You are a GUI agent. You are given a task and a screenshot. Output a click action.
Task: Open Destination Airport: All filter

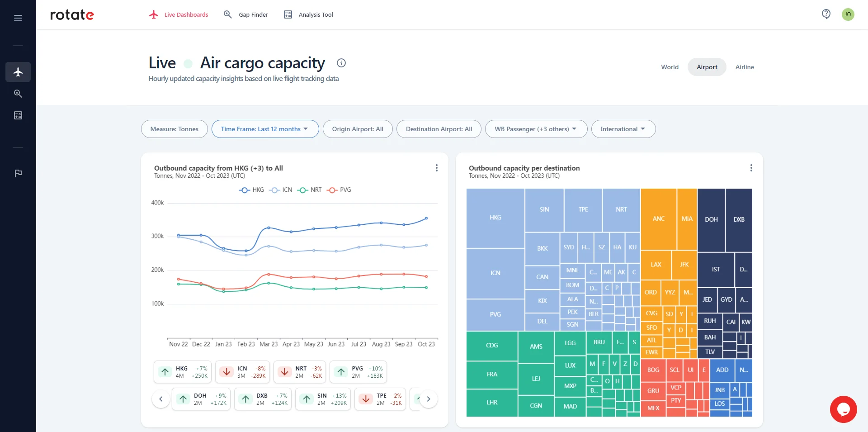pos(439,129)
